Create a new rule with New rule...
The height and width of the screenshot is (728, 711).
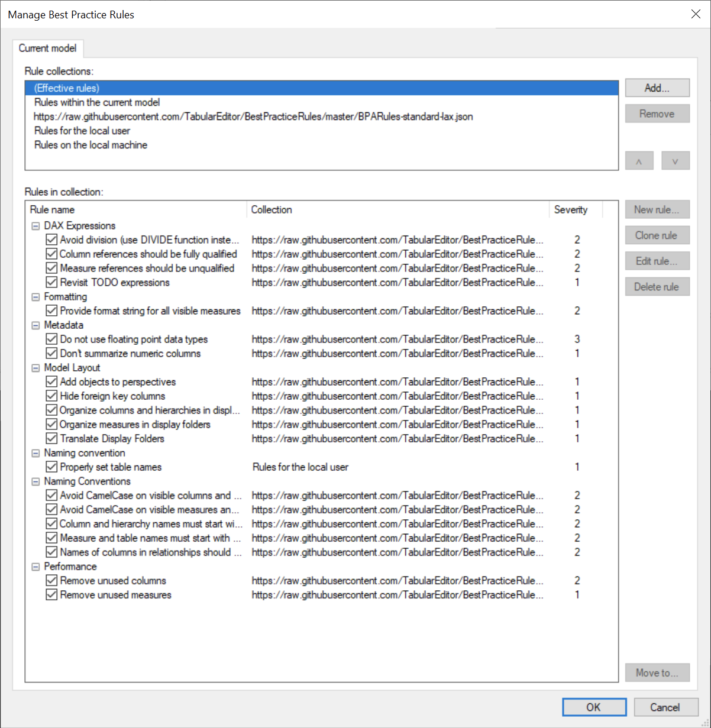point(657,209)
